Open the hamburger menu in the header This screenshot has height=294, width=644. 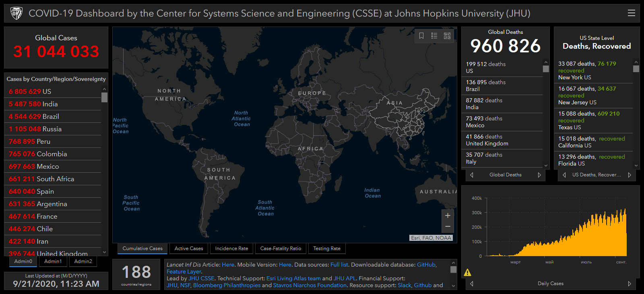pyautogui.click(x=632, y=13)
